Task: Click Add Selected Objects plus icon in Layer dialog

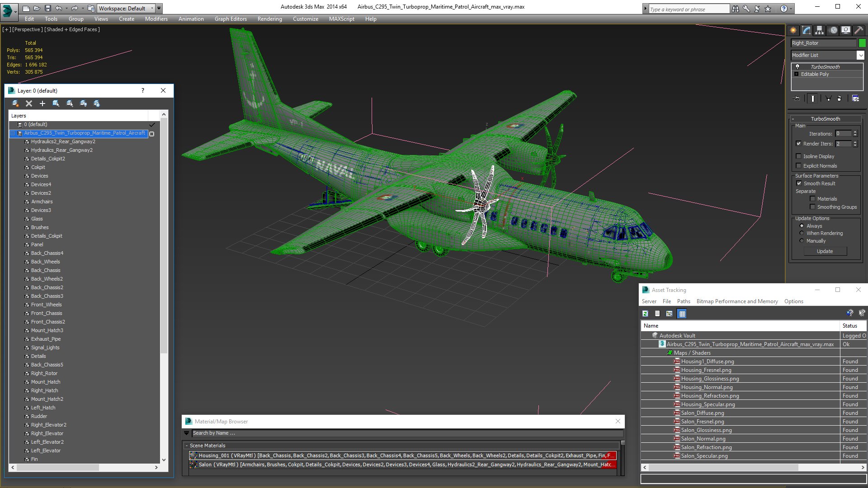Action: [x=42, y=103]
